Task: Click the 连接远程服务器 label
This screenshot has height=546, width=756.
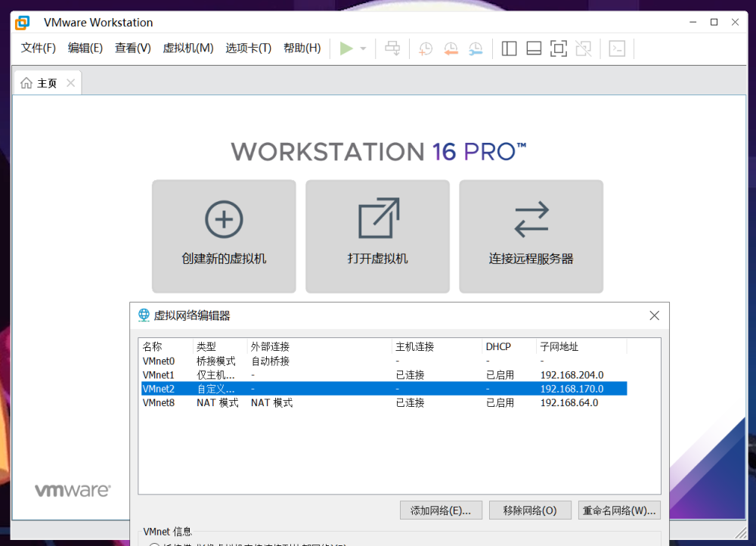Action: pos(531,259)
